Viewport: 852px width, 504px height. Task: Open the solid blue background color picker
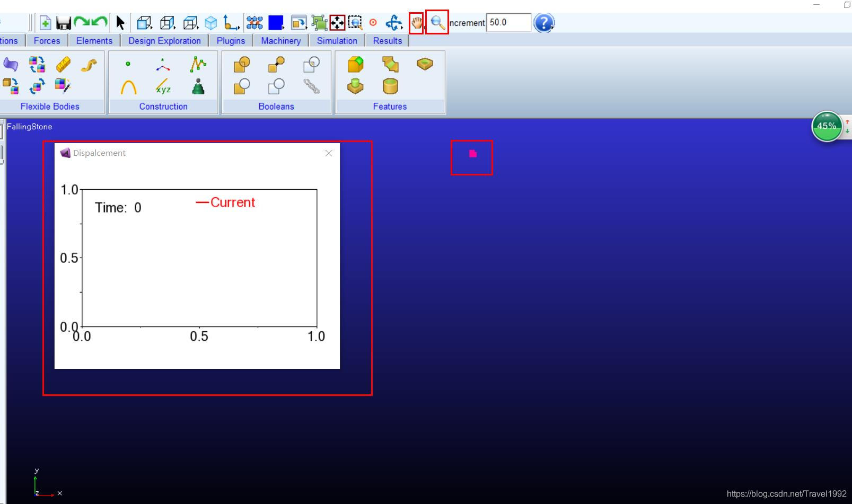point(276,23)
